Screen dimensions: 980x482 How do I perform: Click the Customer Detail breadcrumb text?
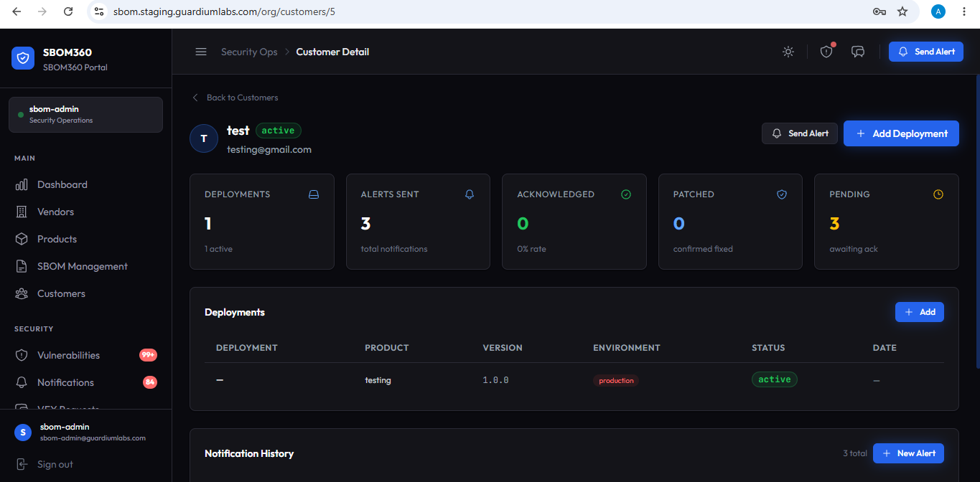(332, 52)
